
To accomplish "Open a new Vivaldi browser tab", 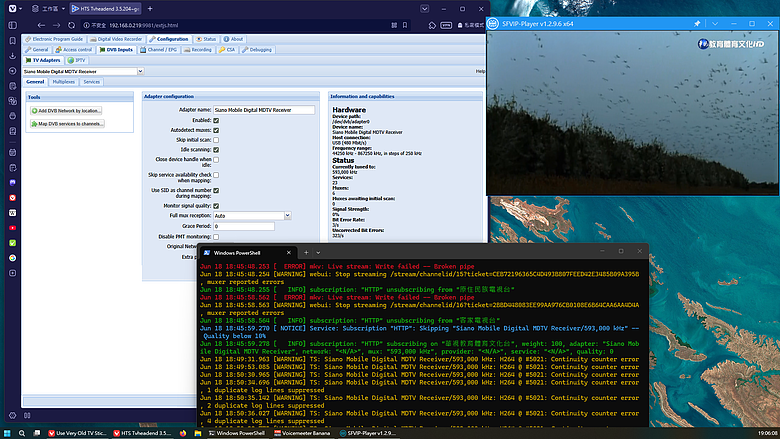I will (150, 8).
